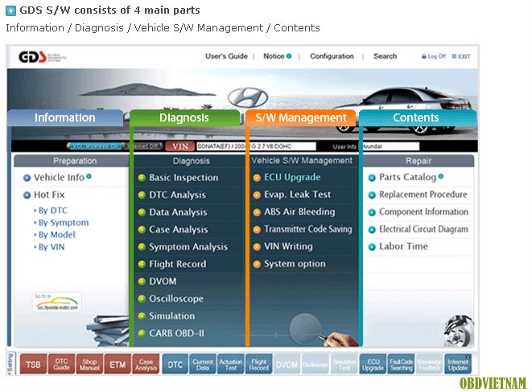Switch to the S/W Management tab

(x=300, y=118)
